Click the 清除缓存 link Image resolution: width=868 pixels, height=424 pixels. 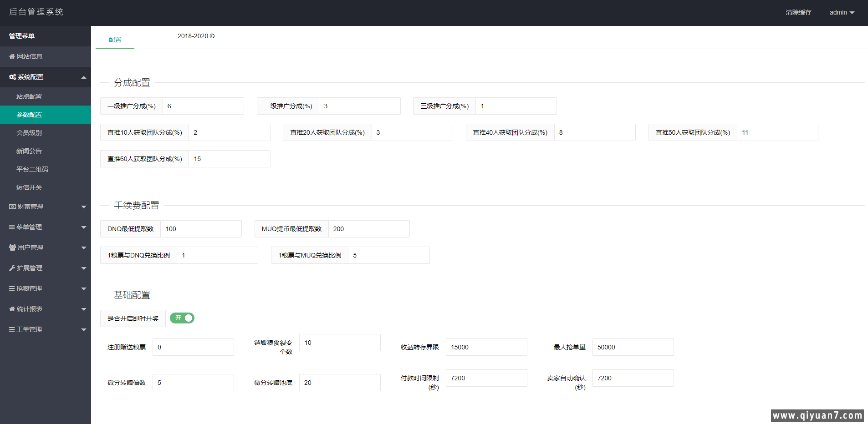pyautogui.click(x=798, y=12)
